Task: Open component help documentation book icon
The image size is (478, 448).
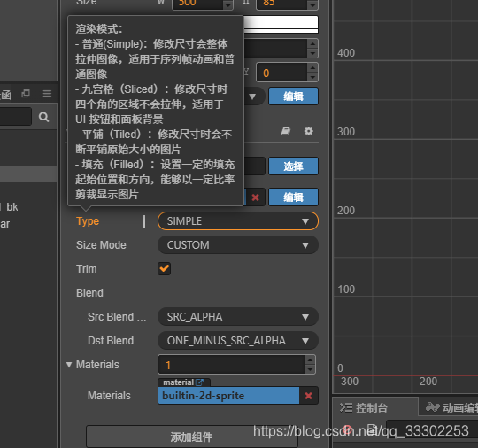Action: pos(286,131)
